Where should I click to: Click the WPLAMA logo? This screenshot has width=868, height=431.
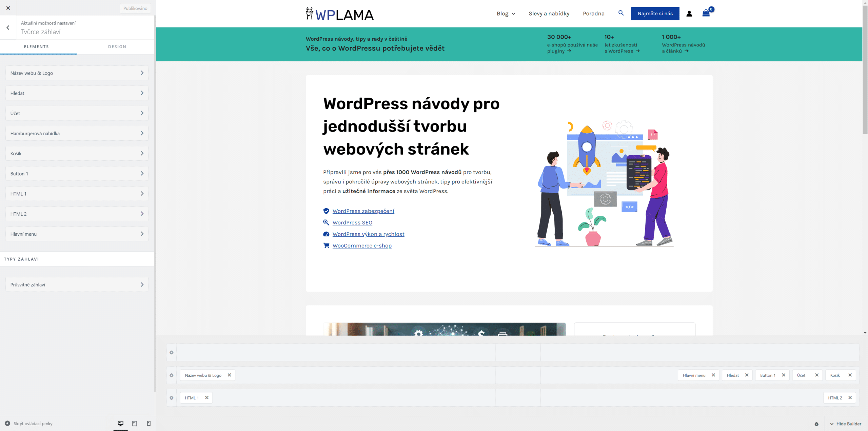(x=339, y=14)
